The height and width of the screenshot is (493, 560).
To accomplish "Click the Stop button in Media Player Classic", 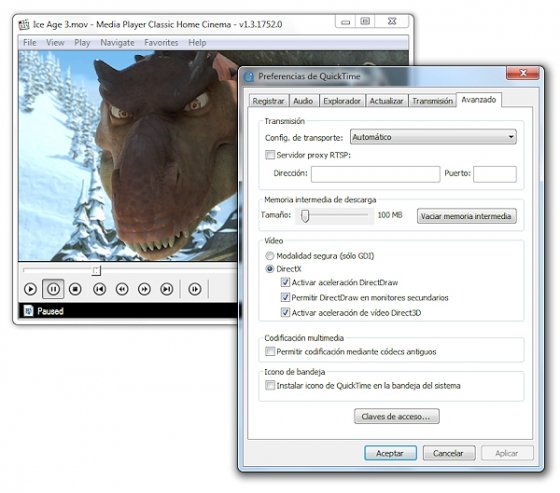I will tap(75, 289).
